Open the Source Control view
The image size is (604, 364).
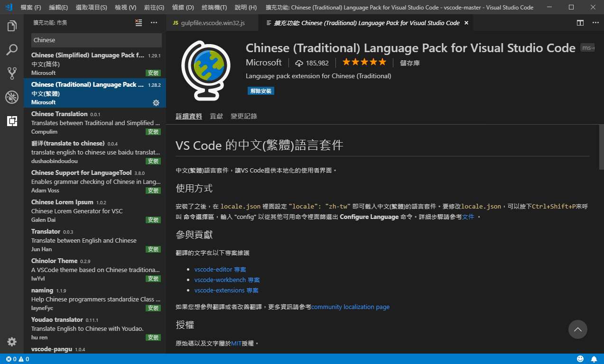click(12, 73)
